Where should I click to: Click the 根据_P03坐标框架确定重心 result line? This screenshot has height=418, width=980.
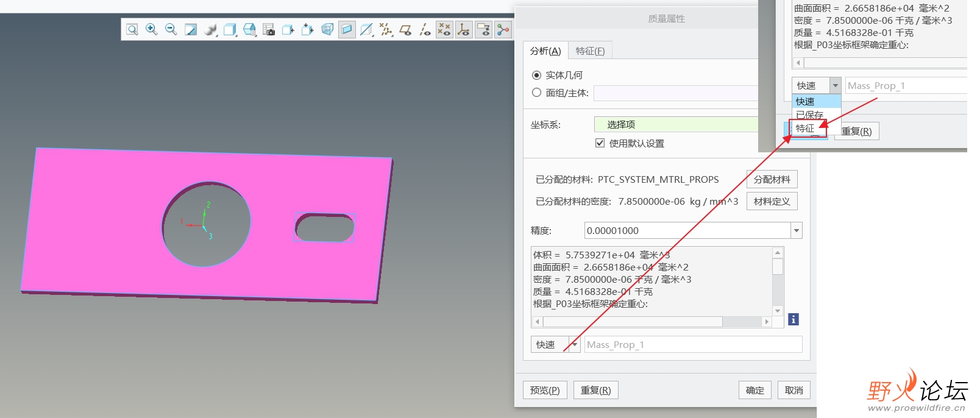(x=590, y=303)
